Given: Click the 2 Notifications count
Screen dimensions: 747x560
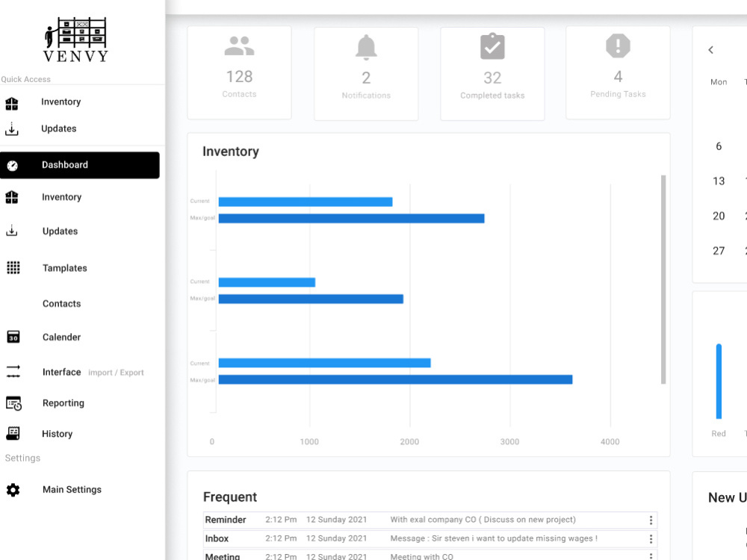Looking at the screenshot, I should (x=366, y=78).
